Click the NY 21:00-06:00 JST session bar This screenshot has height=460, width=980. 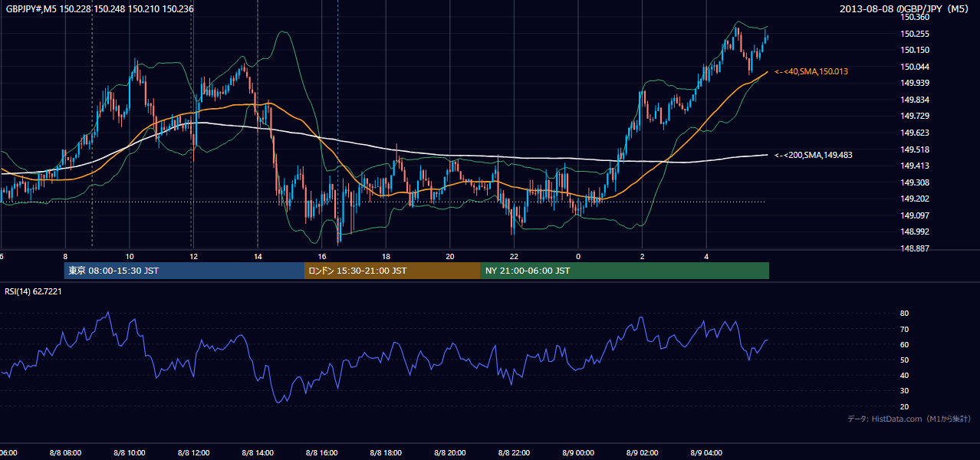pos(625,271)
